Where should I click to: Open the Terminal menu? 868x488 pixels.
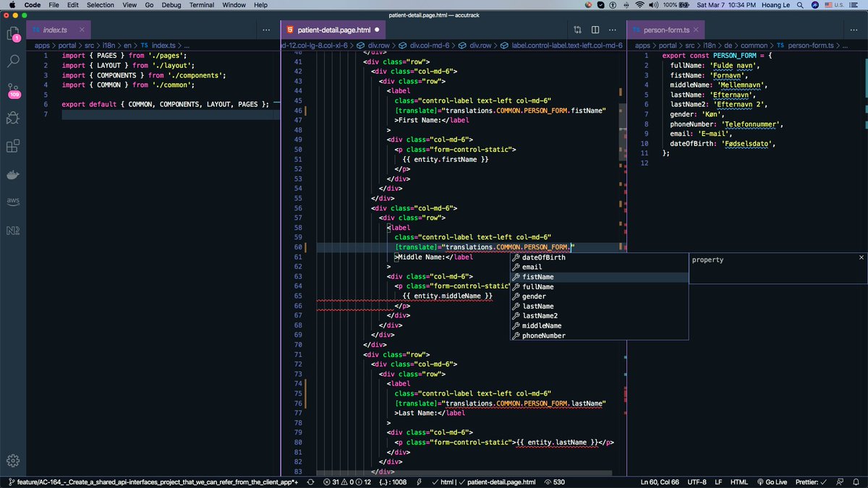[202, 5]
